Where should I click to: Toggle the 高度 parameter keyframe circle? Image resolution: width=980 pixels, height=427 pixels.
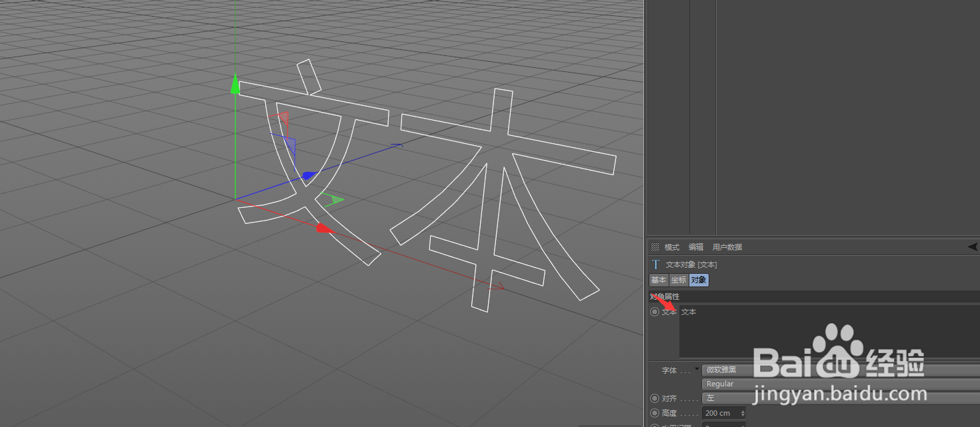click(x=655, y=413)
